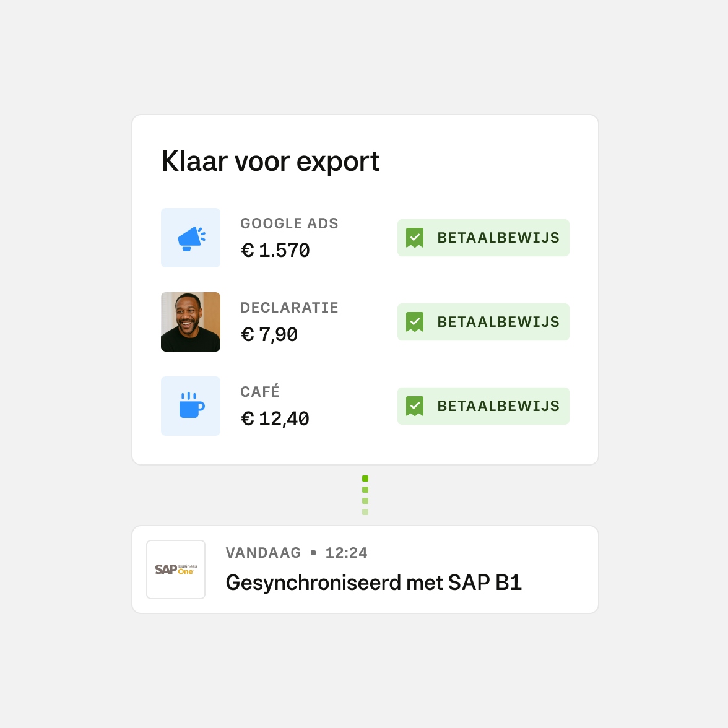Click the € 1.570 amount
Viewport: 728px width, 728px height.
point(275,250)
